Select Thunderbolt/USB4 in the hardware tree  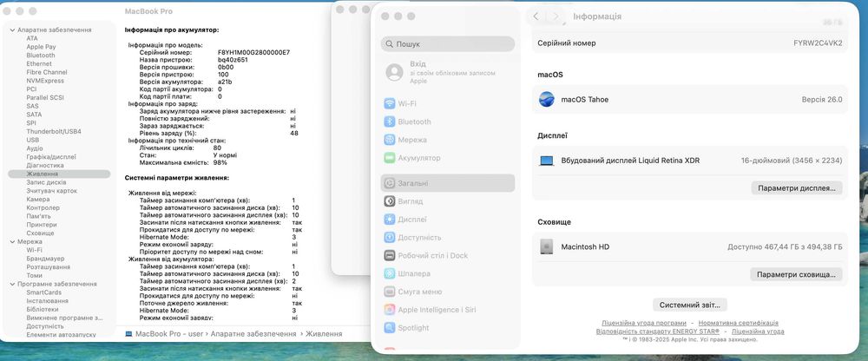pos(54,132)
